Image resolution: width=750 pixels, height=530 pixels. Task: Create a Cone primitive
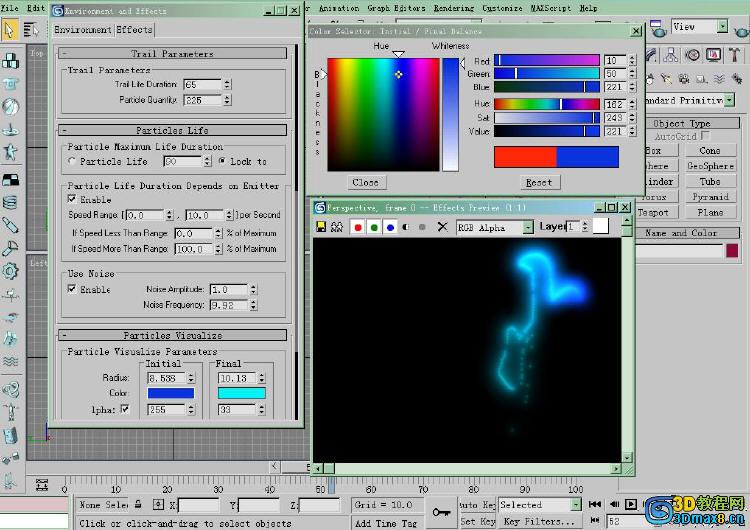(x=710, y=150)
